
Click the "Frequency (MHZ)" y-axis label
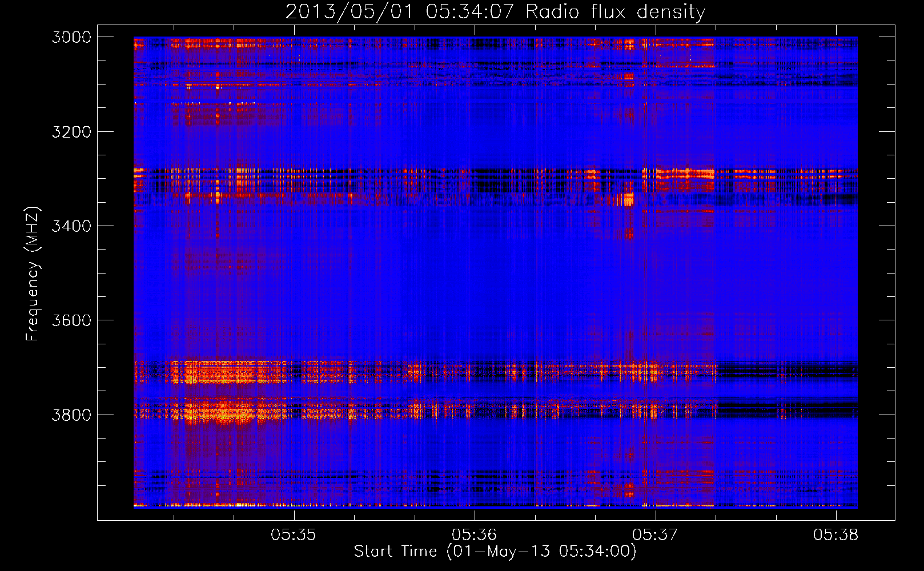pos(33,274)
